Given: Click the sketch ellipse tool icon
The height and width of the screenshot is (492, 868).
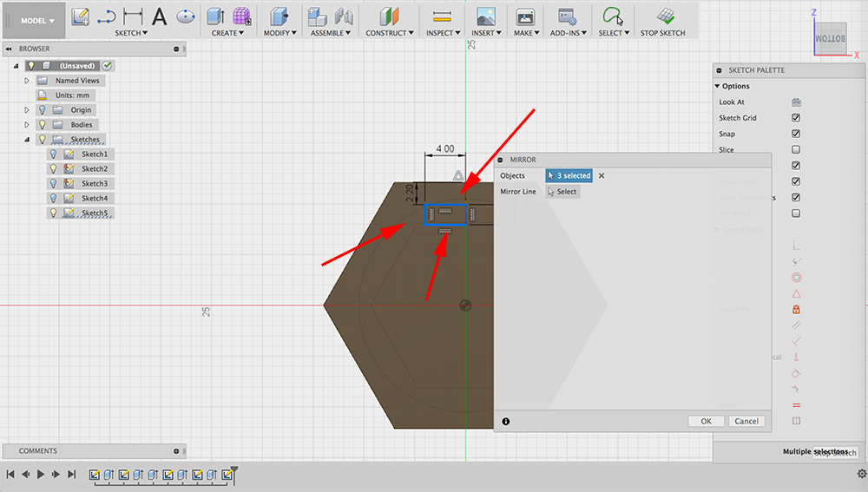Looking at the screenshot, I should click(186, 16).
